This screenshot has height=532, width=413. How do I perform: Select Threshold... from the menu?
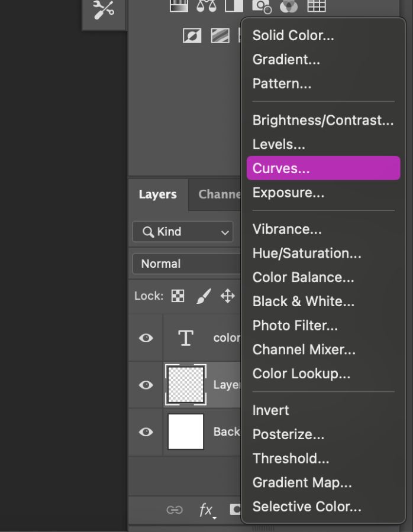323,458
